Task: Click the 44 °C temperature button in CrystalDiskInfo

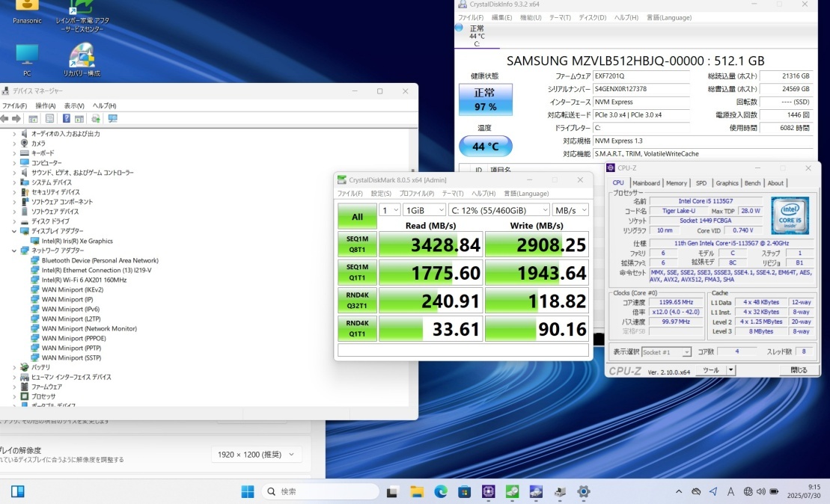Action: pos(486,146)
